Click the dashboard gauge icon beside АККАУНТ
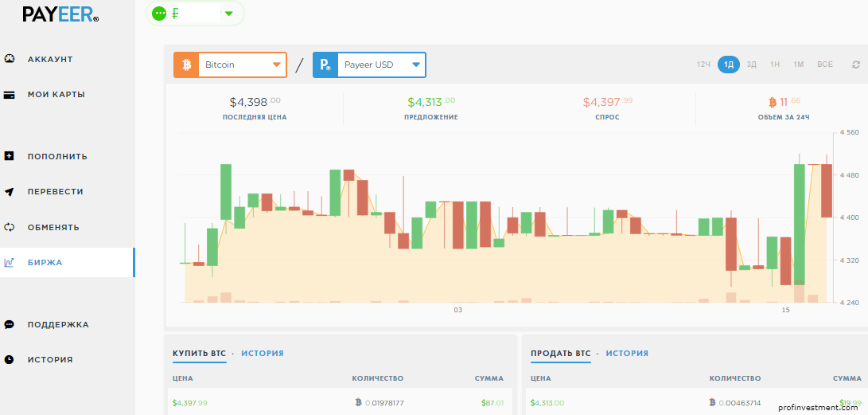 (9, 59)
